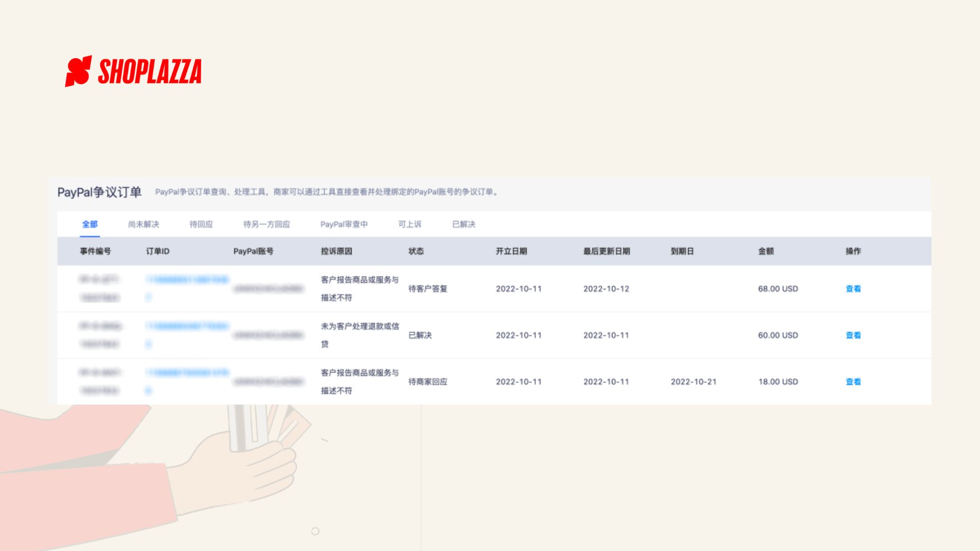Select the 全部 tab

coord(90,224)
